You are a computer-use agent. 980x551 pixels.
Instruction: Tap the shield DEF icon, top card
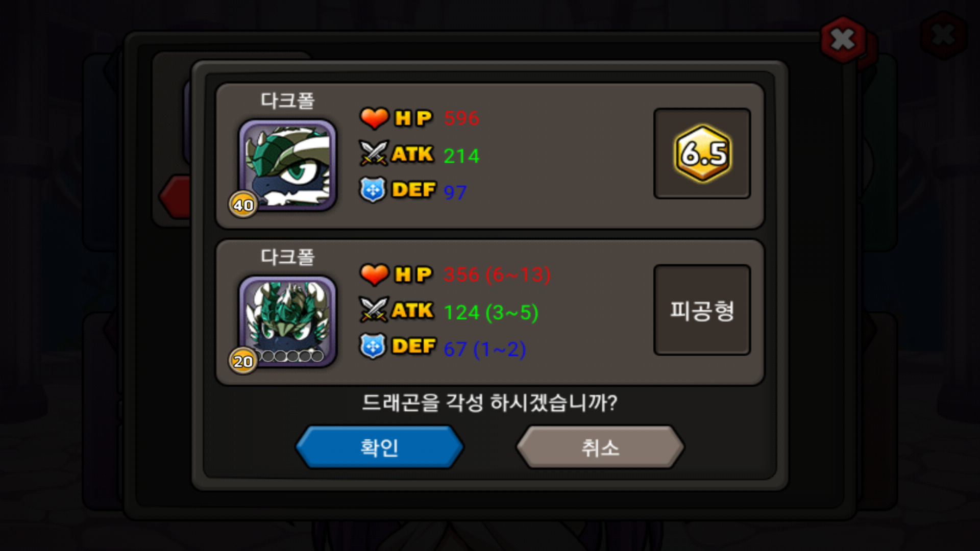tap(373, 190)
